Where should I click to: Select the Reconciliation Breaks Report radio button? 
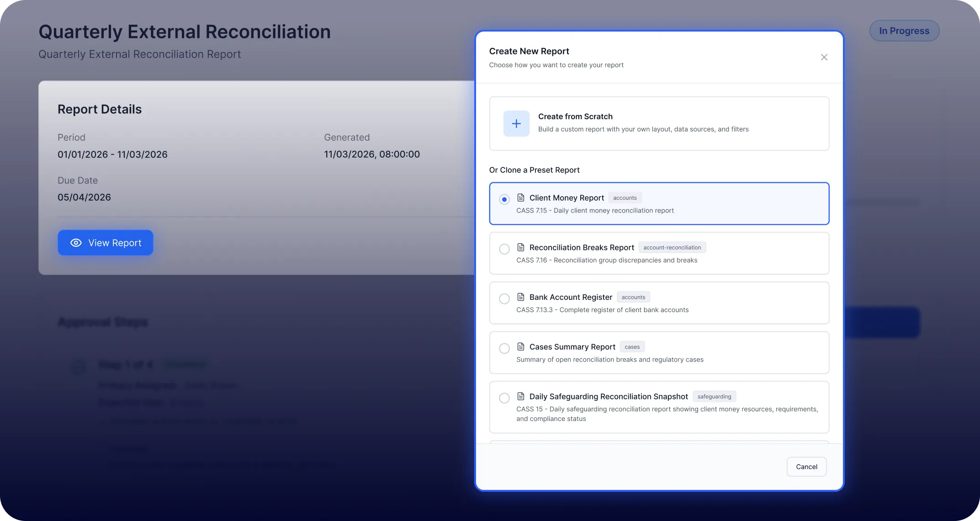point(504,249)
